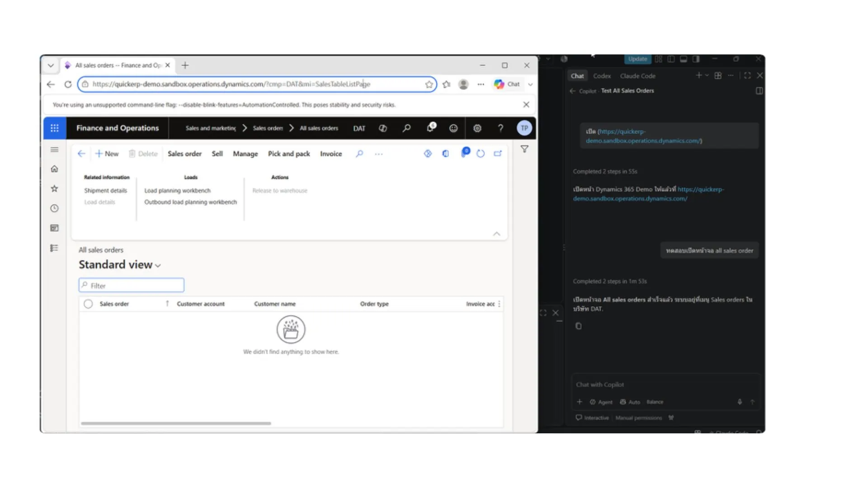
Task: Open Recent clock icon in left rail
Action: 54,208
